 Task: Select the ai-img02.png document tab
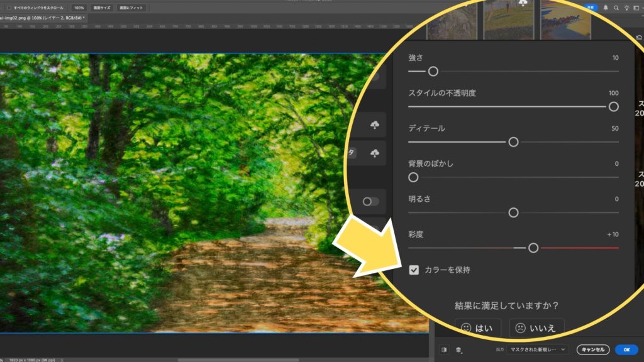point(41,19)
